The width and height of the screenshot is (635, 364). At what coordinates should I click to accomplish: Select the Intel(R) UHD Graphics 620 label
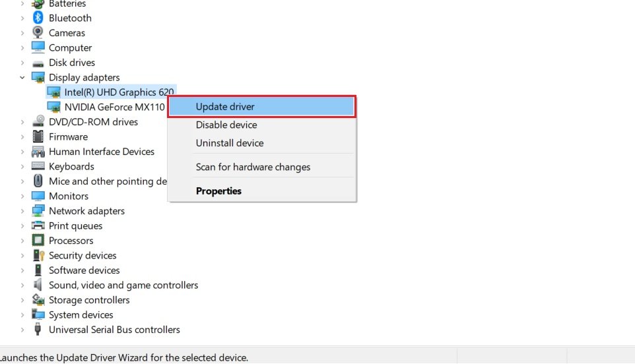click(119, 92)
